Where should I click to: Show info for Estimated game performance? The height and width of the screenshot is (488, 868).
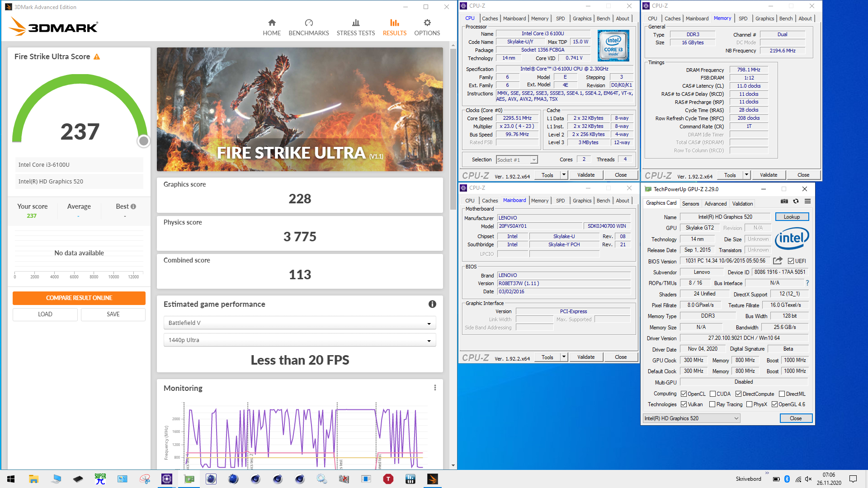tap(432, 304)
